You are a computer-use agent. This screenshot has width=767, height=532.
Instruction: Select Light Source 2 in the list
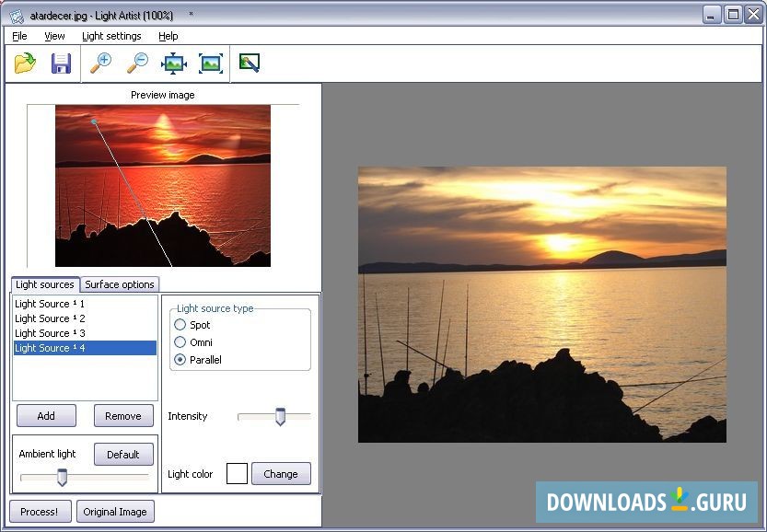click(x=85, y=318)
